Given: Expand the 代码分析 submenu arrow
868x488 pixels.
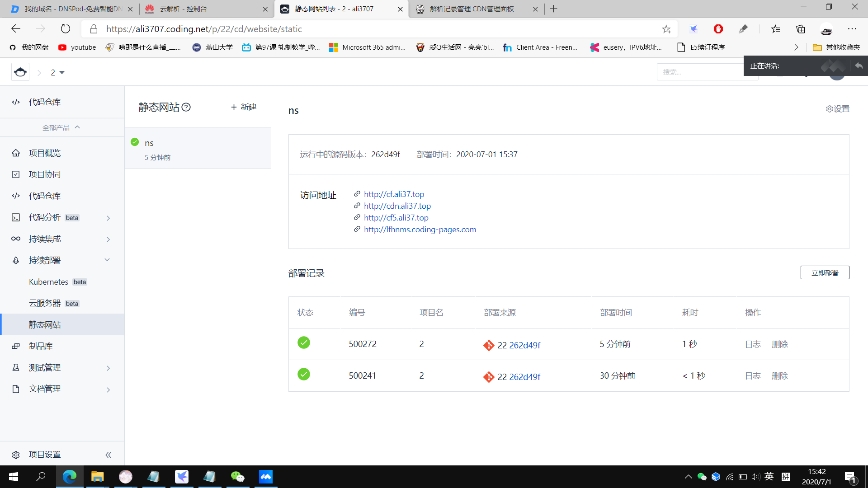Looking at the screenshot, I should coord(108,218).
